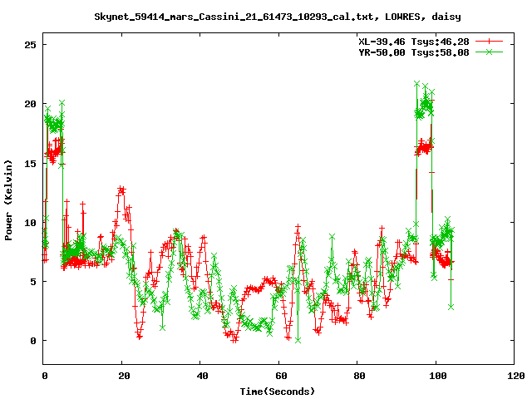Click the y-axis tick label 20

pyautogui.click(x=30, y=104)
